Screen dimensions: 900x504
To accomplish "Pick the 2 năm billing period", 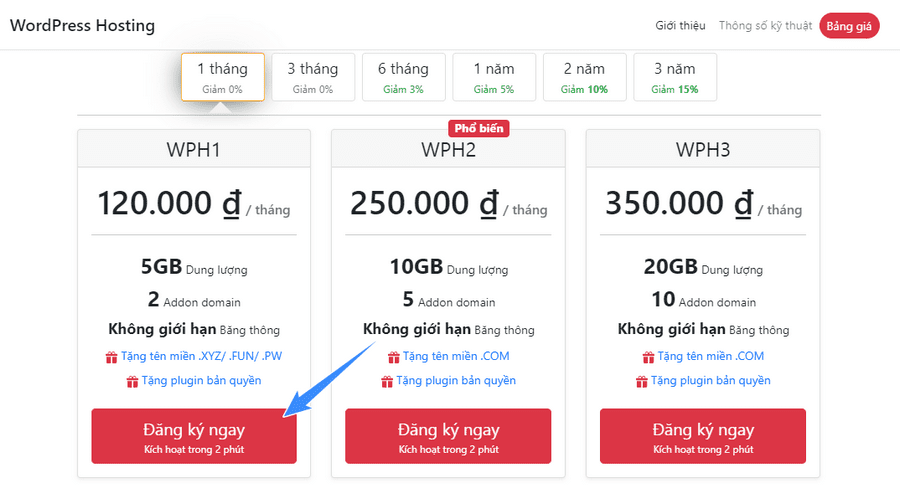I will (x=584, y=77).
